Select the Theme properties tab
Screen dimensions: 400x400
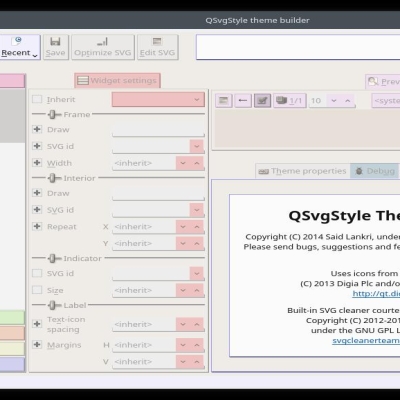click(x=303, y=171)
